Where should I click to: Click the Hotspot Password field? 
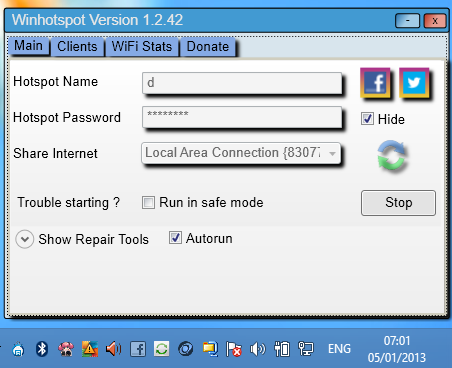pos(242,117)
